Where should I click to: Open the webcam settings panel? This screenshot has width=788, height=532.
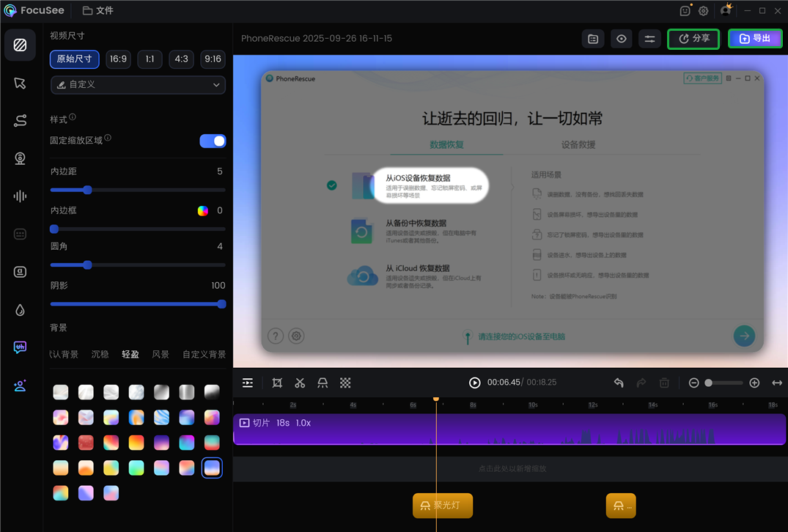click(x=20, y=158)
